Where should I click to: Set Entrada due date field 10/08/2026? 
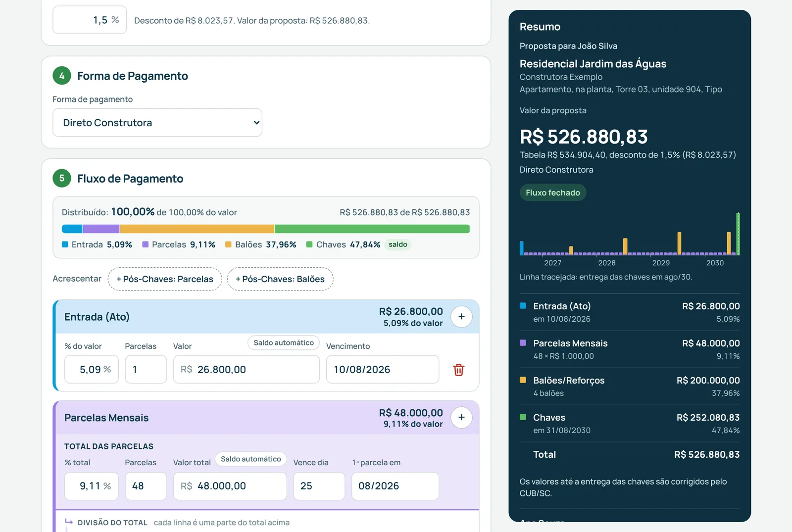point(383,369)
